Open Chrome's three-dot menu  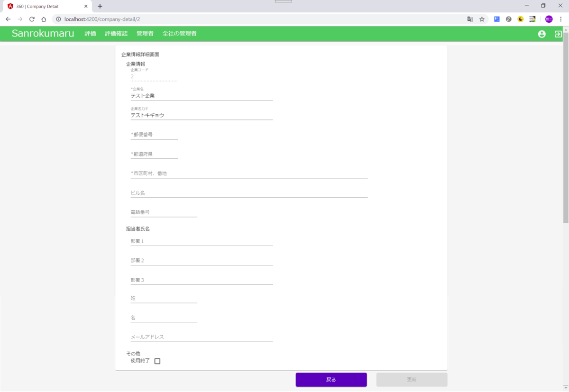pyautogui.click(x=561, y=19)
